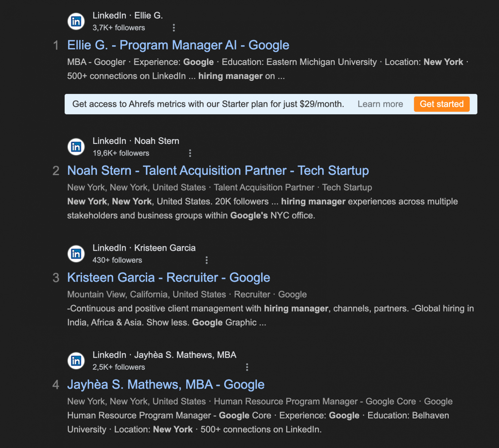
Task: Click the LinkedIn · Noah Stern source label
Action: [x=135, y=141]
